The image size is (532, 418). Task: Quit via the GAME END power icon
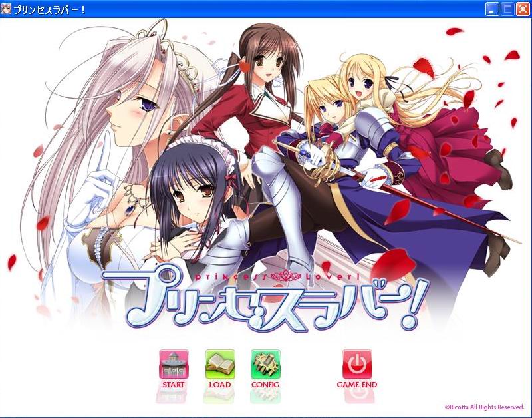(357, 365)
